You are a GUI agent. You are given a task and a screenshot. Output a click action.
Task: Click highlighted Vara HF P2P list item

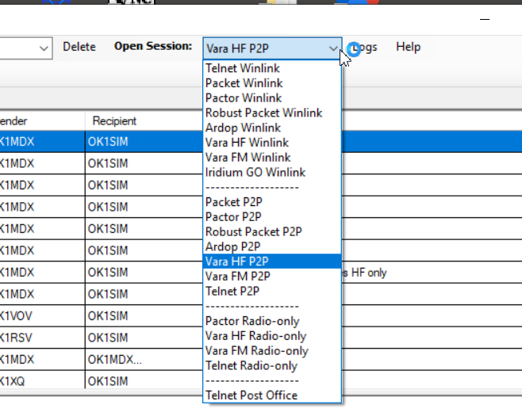272,262
